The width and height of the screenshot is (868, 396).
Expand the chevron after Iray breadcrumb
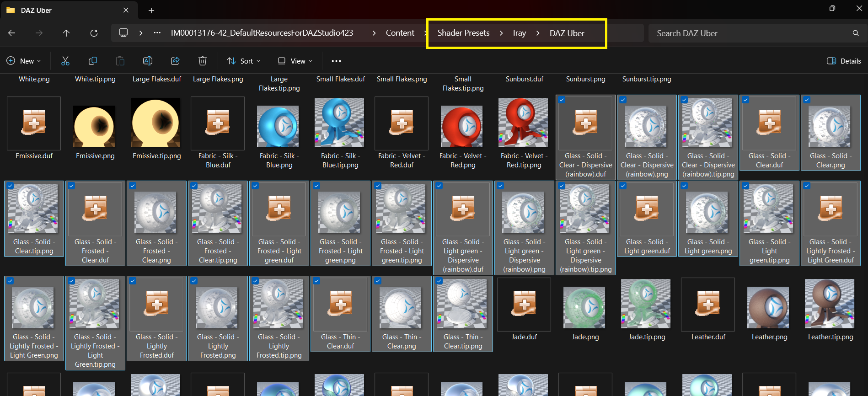coord(538,33)
